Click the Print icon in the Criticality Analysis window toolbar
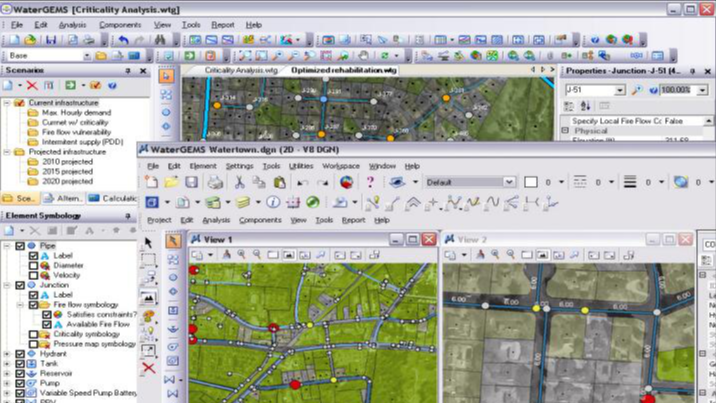This screenshot has height=403, width=717. pos(89,40)
